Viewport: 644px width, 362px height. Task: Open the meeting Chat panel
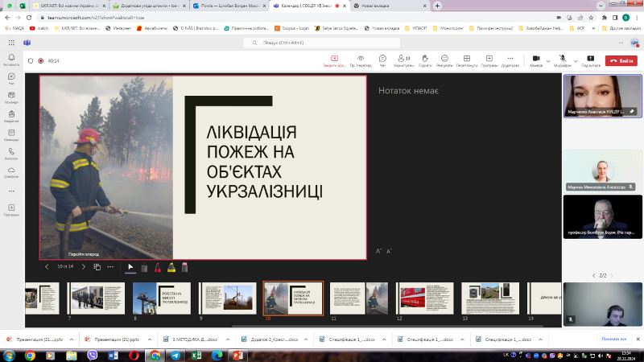[x=382, y=61]
